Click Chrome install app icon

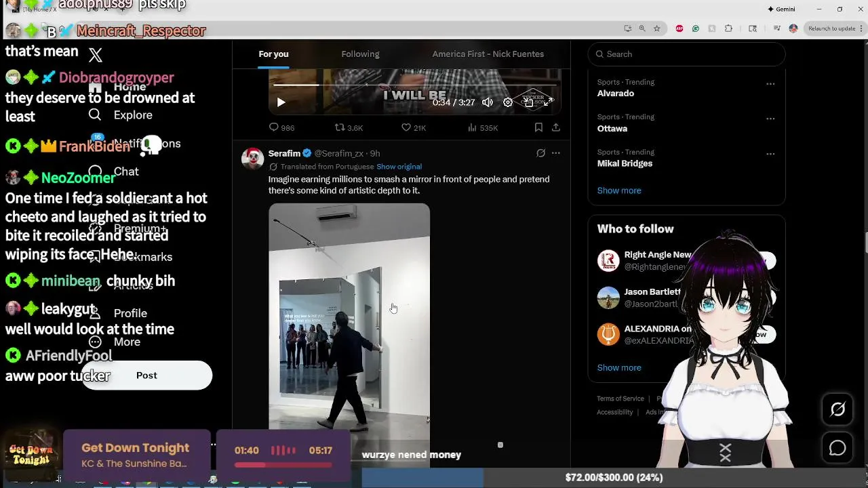[628, 28]
